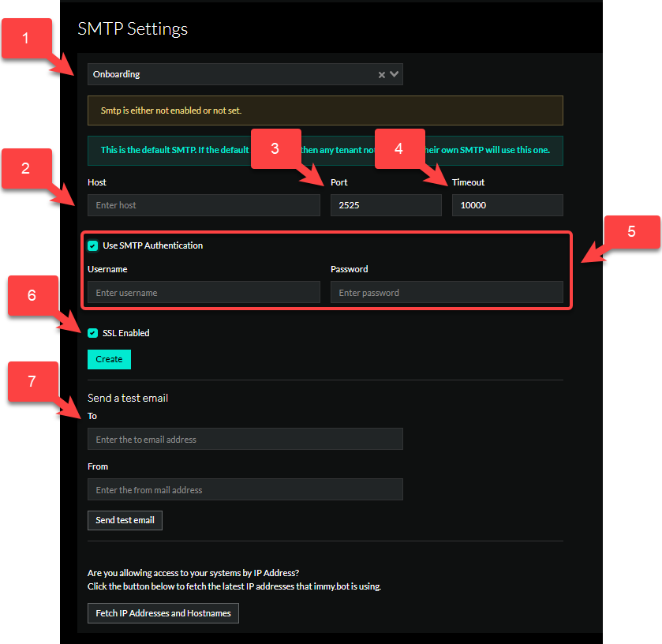This screenshot has height=644, width=662.
Task: Toggle the SSL Enabled checkbox
Action: 92,332
